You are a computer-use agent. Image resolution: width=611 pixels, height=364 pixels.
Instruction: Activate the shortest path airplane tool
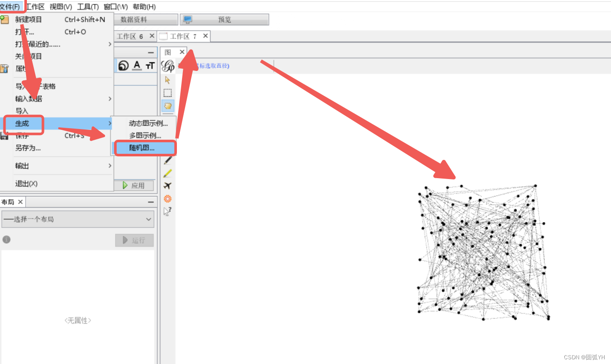coord(167,185)
